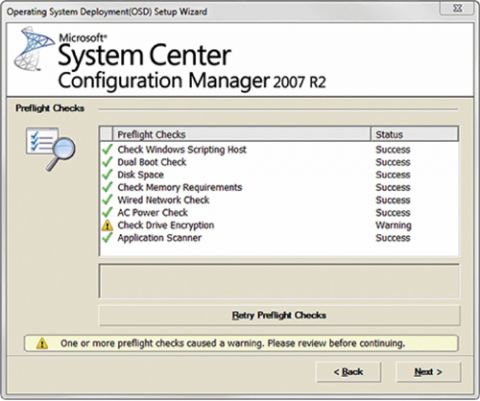Image resolution: width=480 pixels, height=401 pixels.
Task: Click the Success status for Windows Scripting Host
Action: click(393, 149)
